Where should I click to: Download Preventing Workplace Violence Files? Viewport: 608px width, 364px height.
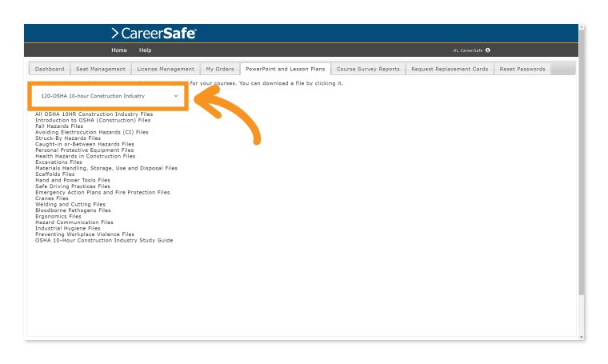tap(85, 234)
